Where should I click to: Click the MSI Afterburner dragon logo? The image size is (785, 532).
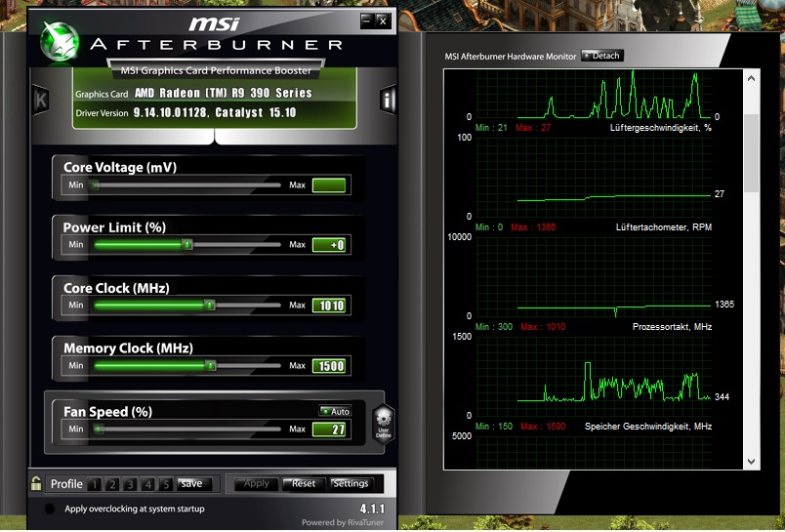pyautogui.click(x=60, y=42)
